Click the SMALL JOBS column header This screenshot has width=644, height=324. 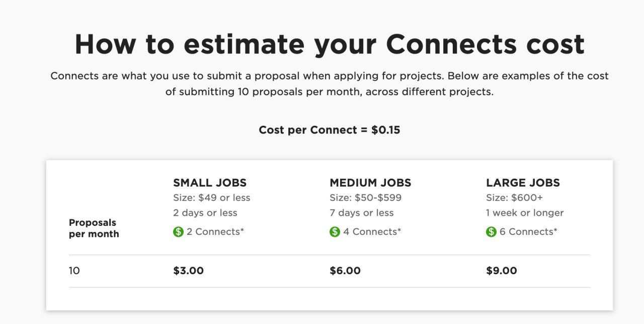click(210, 183)
